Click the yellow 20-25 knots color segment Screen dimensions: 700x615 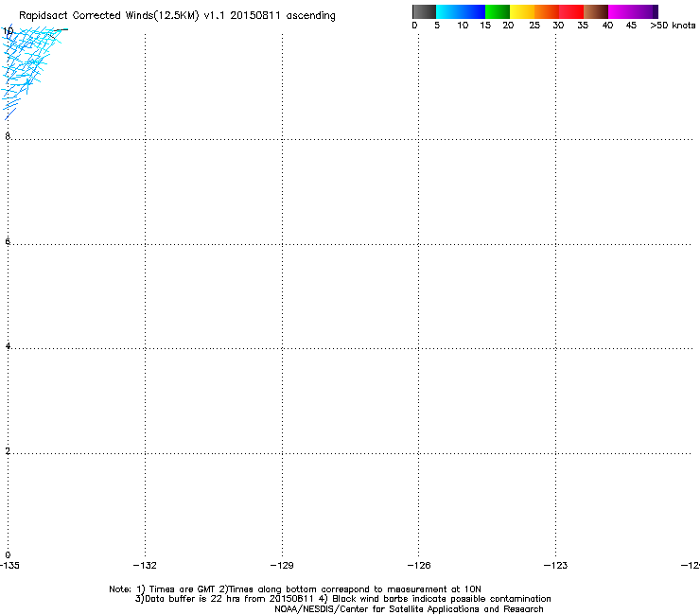pos(522,11)
